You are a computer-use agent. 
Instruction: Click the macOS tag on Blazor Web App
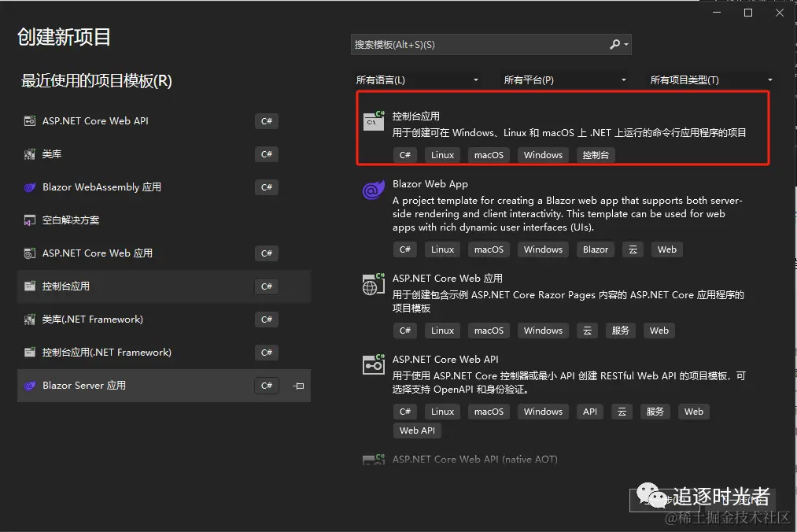(x=489, y=249)
